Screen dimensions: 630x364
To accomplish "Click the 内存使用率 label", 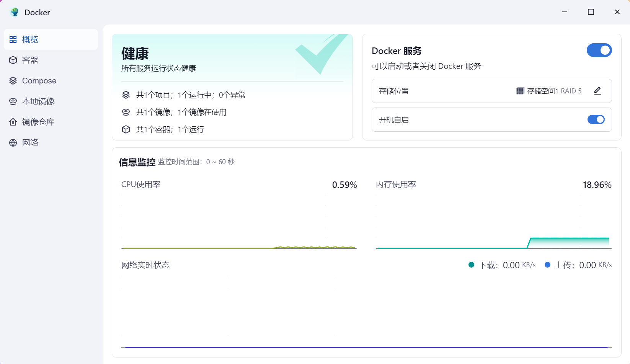I will 396,184.
